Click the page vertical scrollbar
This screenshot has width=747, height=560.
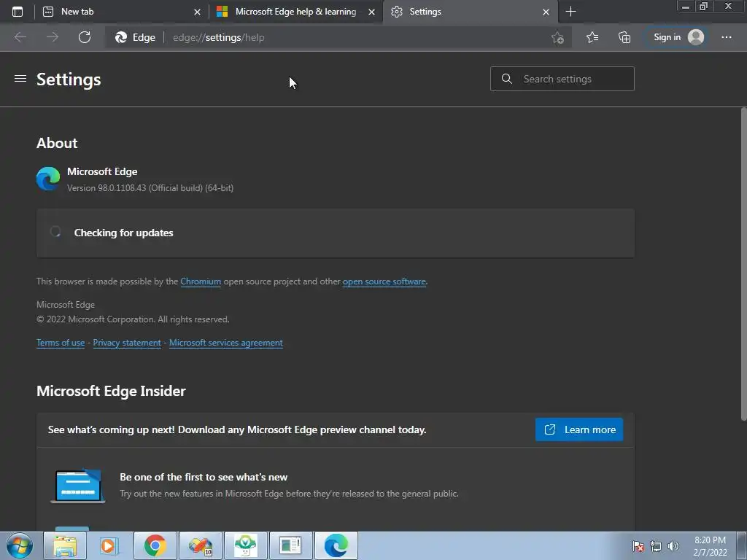tap(743, 264)
